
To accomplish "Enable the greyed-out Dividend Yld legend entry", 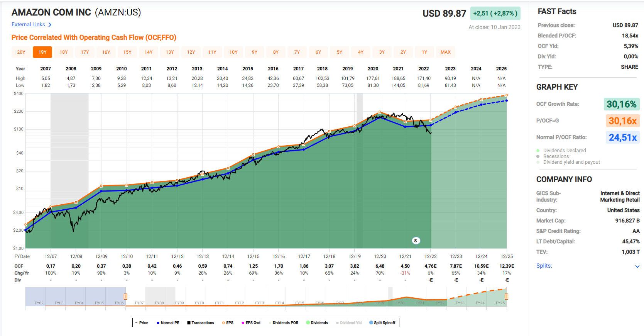I will click(349, 323).
